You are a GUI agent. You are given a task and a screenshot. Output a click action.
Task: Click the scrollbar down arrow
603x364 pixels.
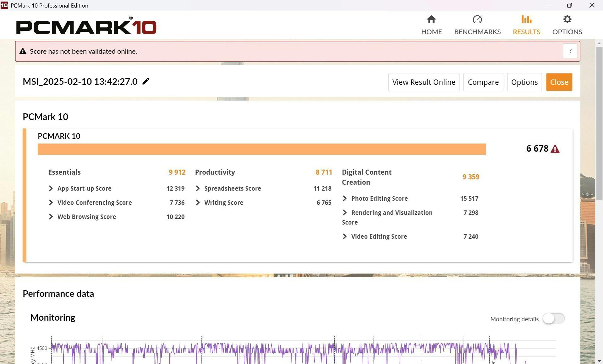click(599, 361)
